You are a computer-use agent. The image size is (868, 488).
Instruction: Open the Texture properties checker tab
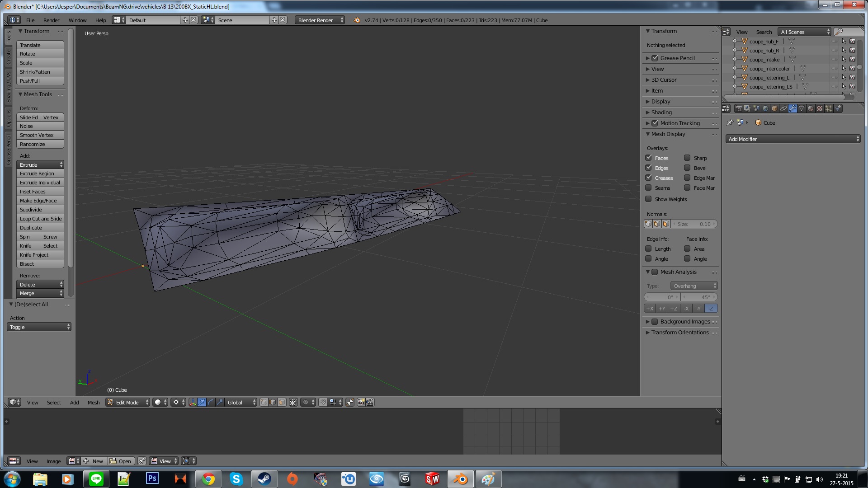tap(820, 108)
